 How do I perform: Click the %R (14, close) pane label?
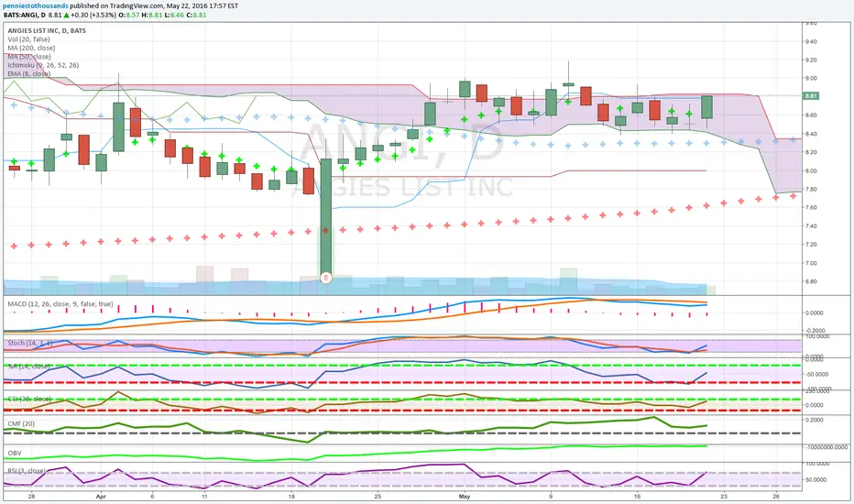click(x=28, y=367)
